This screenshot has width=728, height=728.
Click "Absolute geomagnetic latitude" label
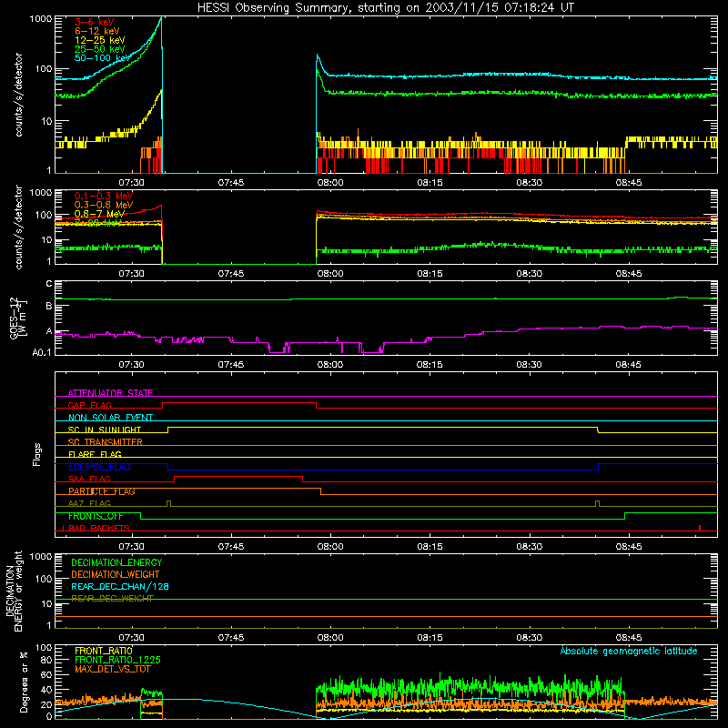click(629, 651)
